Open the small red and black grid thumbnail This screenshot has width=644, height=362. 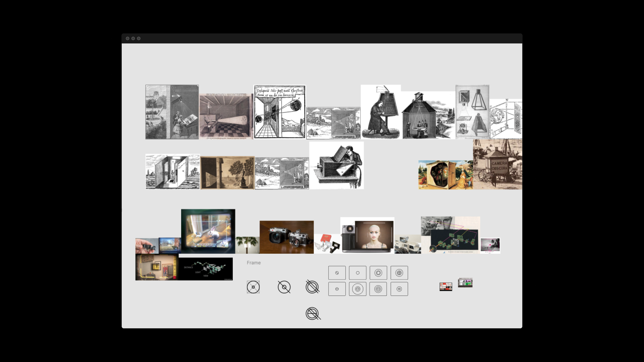(446, 287)
